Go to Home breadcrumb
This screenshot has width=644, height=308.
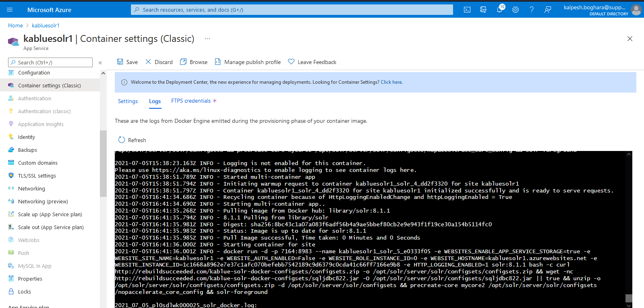(16, 25)
